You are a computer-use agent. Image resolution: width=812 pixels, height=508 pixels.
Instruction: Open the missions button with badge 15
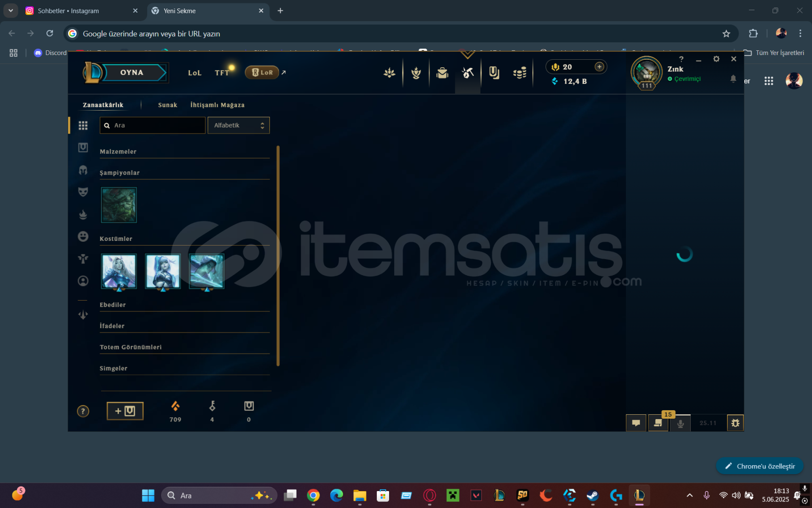click(658, 423)
